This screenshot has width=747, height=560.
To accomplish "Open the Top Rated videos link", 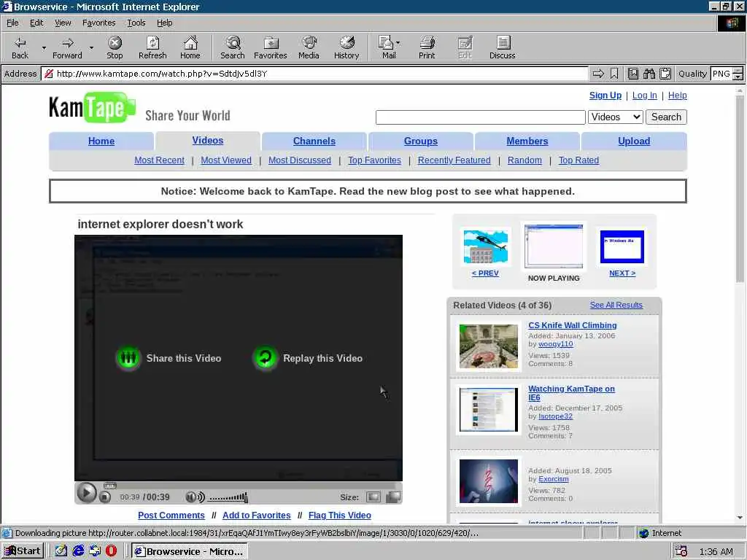I will click(x=578, y=160).
